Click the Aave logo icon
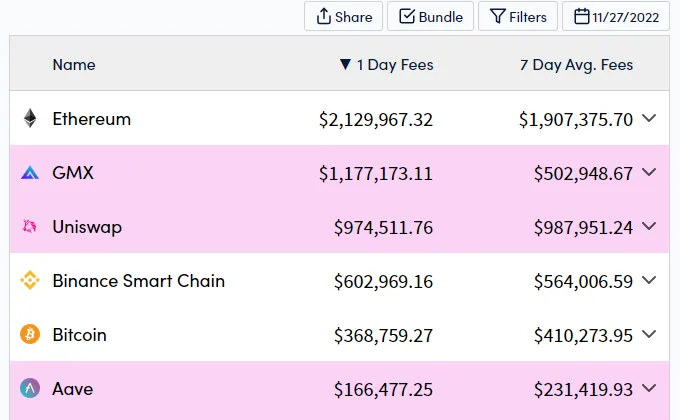The width and height of the screenshot is (680, 420). (x=30, y=388)
